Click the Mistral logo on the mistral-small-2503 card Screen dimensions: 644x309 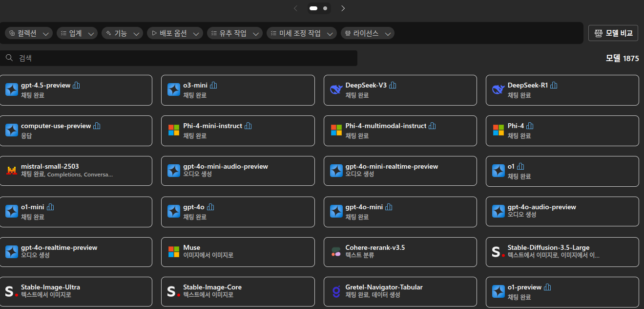[x=12, y=171]
